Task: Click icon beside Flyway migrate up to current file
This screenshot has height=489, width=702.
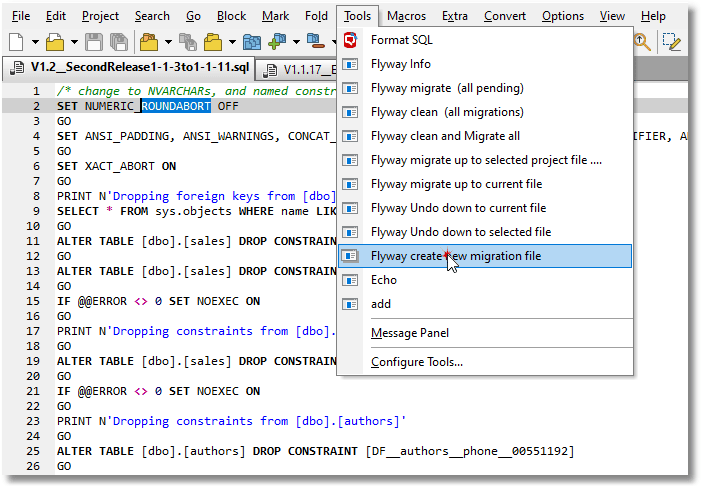Action: [x=350, y=184]
